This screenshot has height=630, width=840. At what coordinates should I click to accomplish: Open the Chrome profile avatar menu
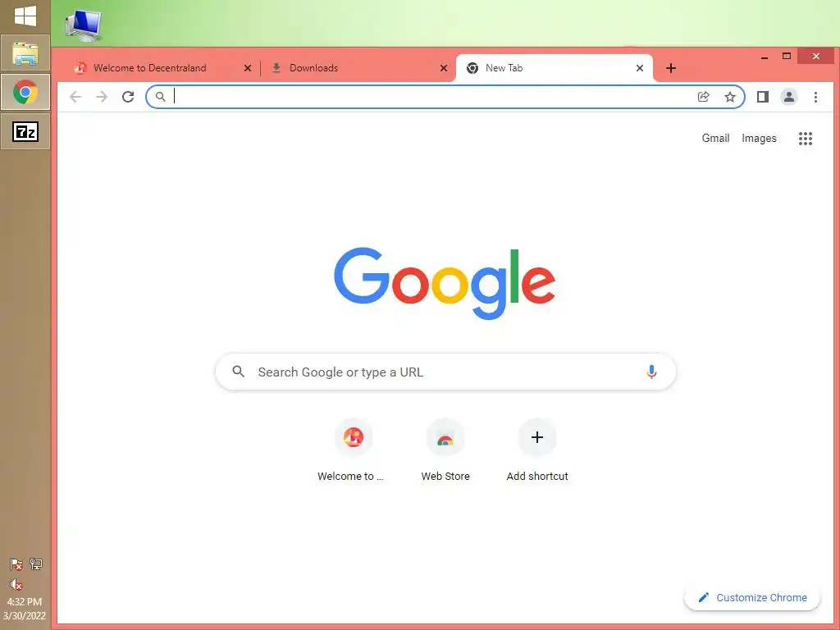788,97
